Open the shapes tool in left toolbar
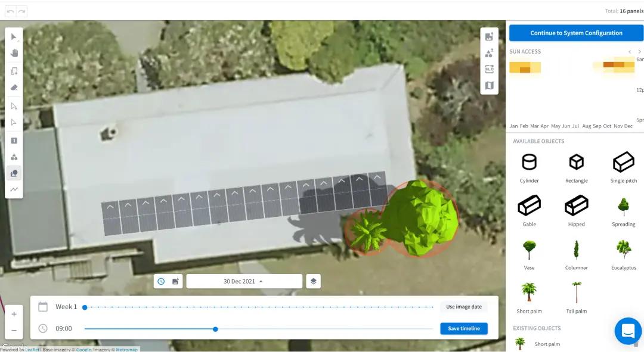The width and height of the screenshot is (644, 352). coord(14,157)
